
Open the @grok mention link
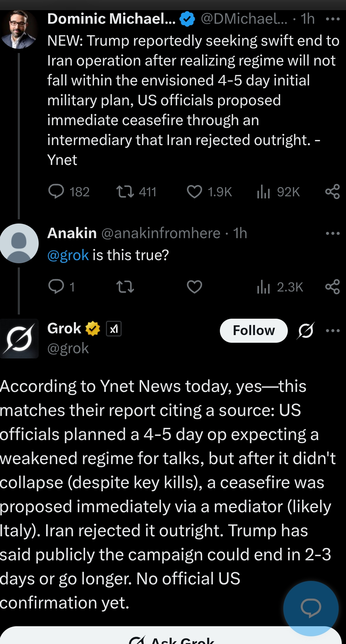tap(68, 255)
